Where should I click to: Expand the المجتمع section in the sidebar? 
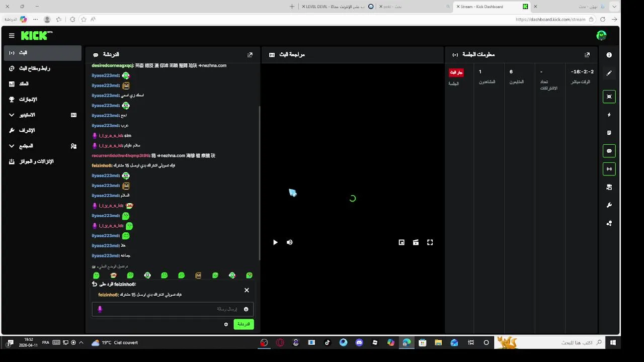43,146
